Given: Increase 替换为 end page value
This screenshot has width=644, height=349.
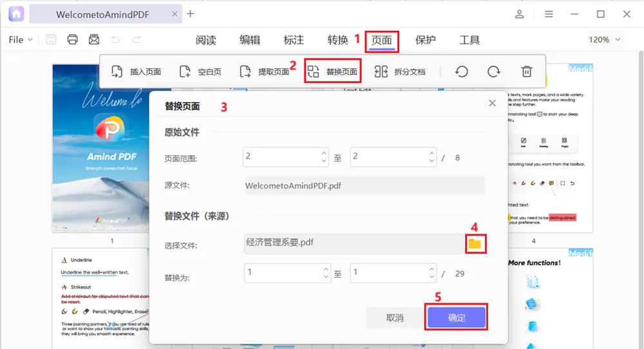Looking at the screenshot, I should 431,269.
